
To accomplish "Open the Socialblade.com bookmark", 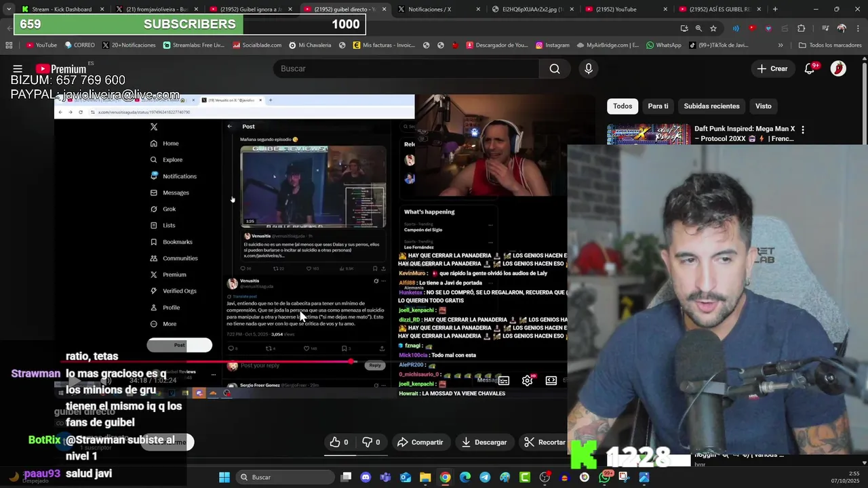I will [x=257, y=45].
